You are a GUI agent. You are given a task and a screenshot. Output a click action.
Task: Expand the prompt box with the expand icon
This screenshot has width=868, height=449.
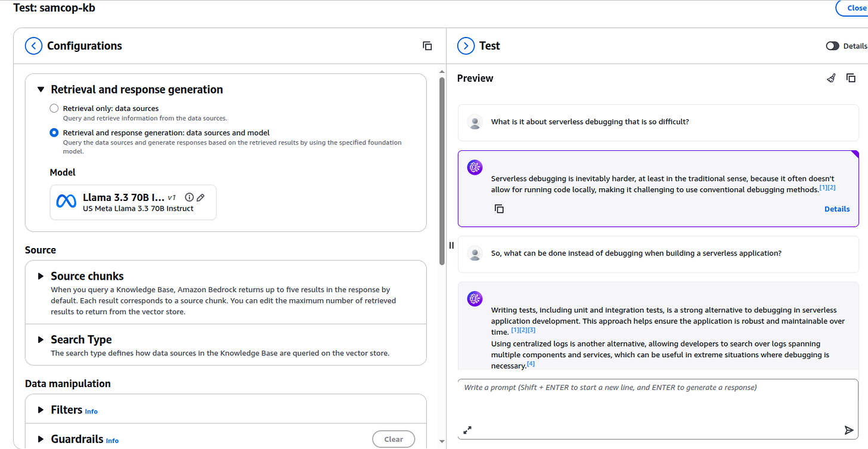coord(468,430)
